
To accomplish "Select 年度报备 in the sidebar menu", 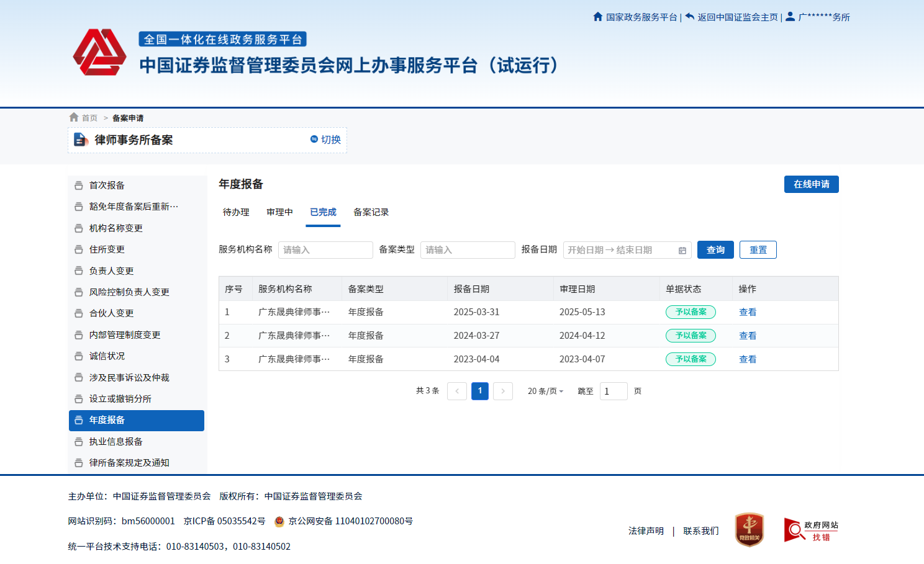I will coord(137,420).
